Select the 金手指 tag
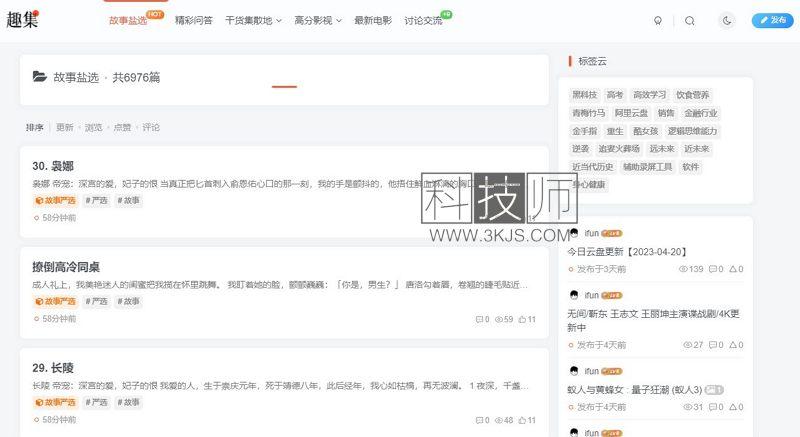The height and width of the screenshot is (437, 800). 584,131
